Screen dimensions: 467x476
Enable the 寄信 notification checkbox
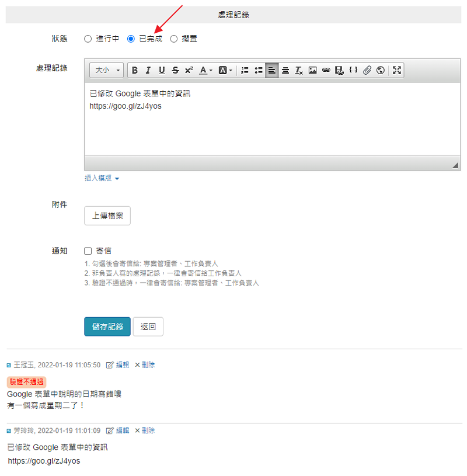tap(88, 251)
